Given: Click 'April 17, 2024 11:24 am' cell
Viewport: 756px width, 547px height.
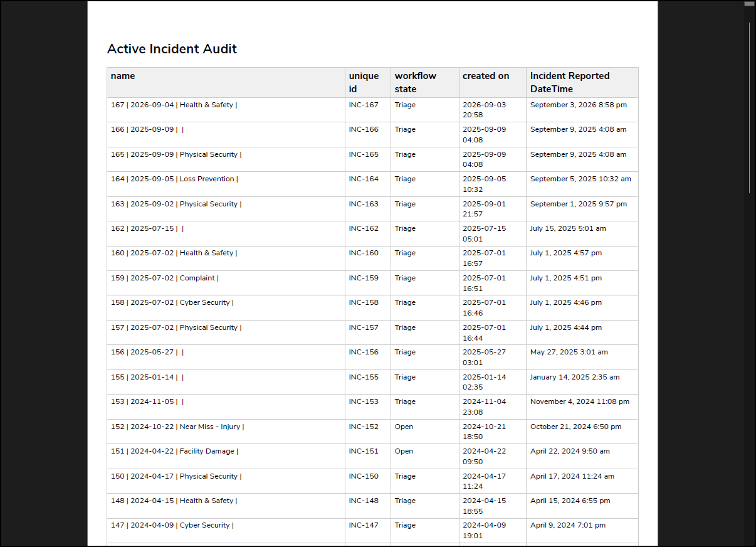Looking at the screenshot, I should click(x=582, y=481).
